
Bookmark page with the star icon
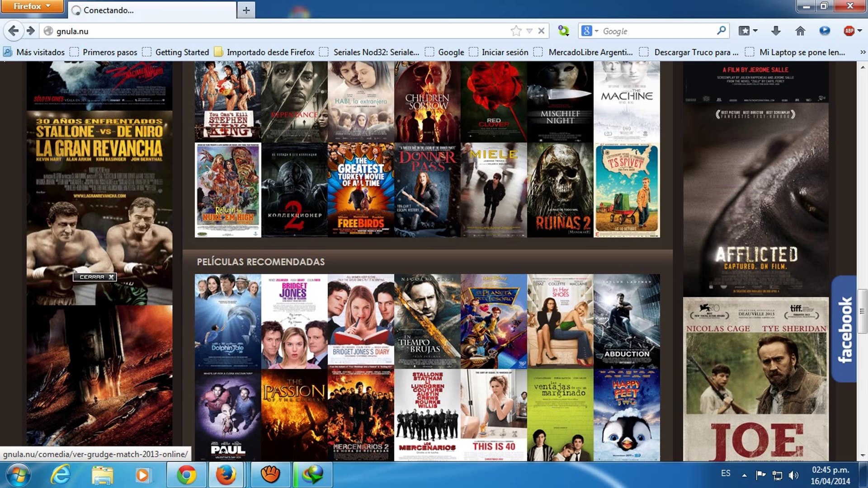tap(516, 31)
